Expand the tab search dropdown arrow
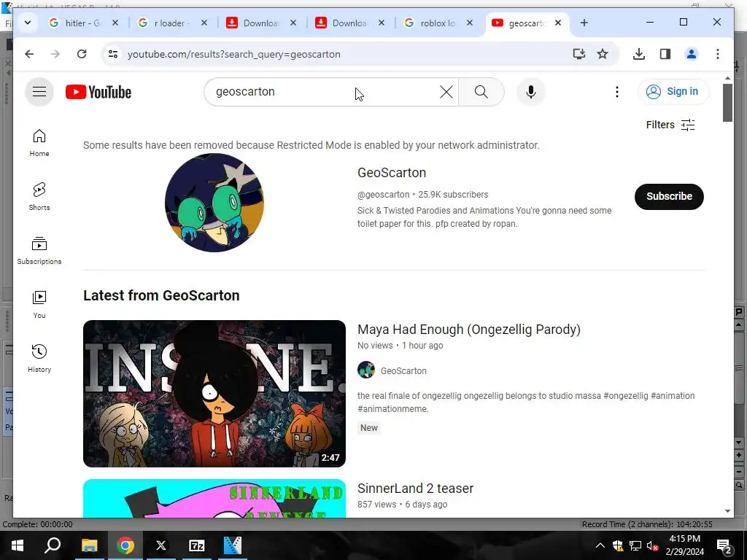The image size is (747, 560). [28, 23]
